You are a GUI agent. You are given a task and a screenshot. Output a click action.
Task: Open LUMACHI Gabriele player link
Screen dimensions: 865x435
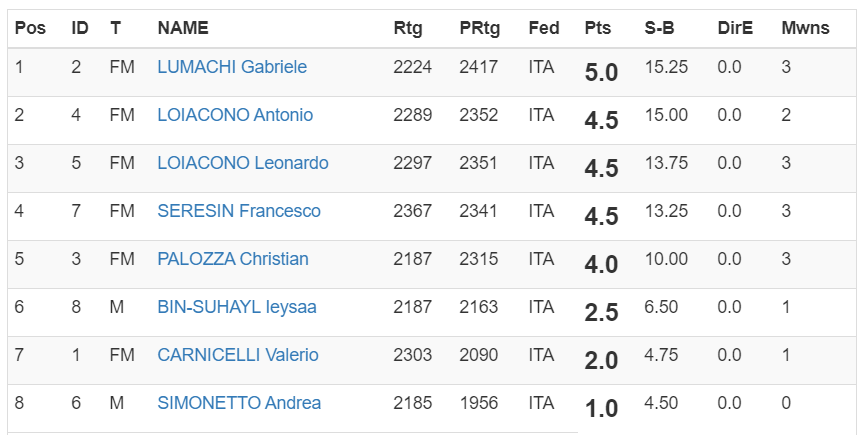click(232, 67)
